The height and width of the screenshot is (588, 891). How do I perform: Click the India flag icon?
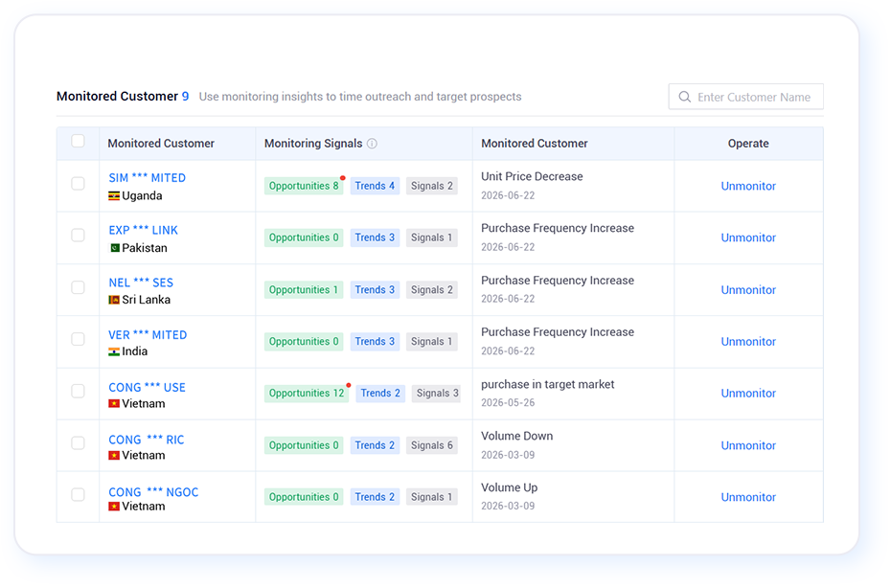114,351
